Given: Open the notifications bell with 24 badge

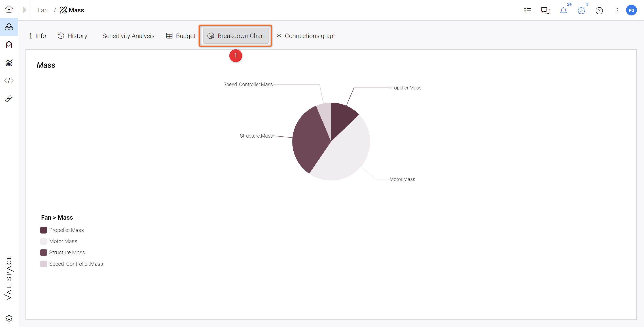Looking at the screenshot, I should (x=563, y=11).
